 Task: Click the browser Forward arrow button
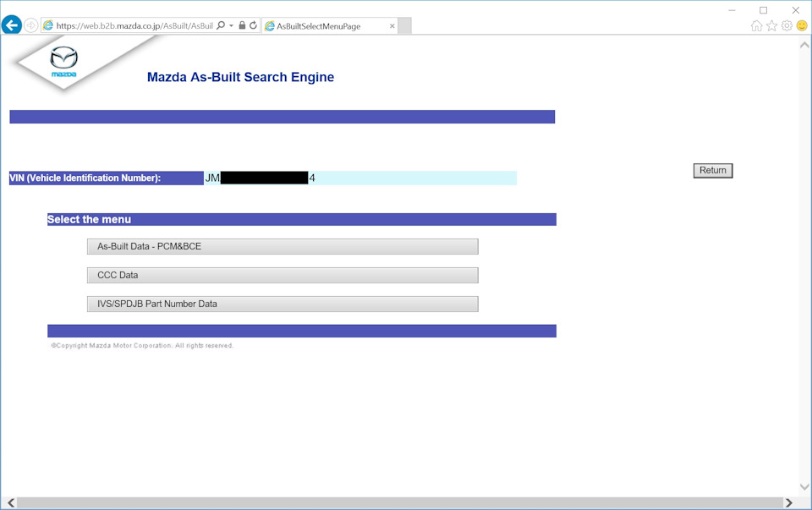point(31,25)
